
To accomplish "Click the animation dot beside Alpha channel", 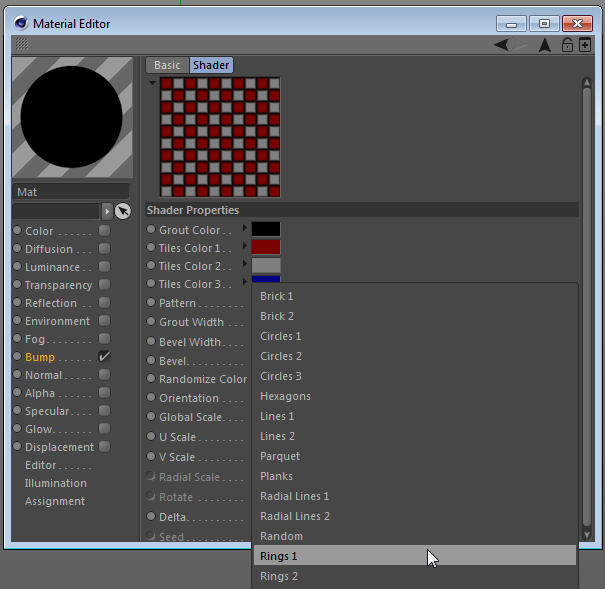I will [x=17, y=392].
